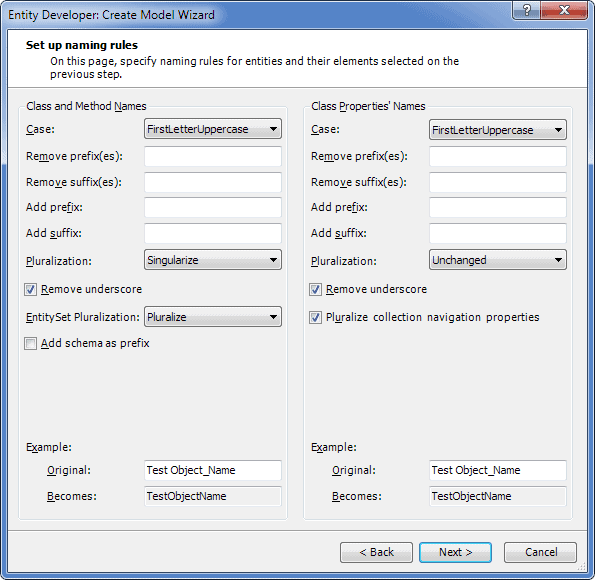The width and height of the screenshot is (595, 580).
Task: Click Add suffix field for class properties
Action: [498, 233]
